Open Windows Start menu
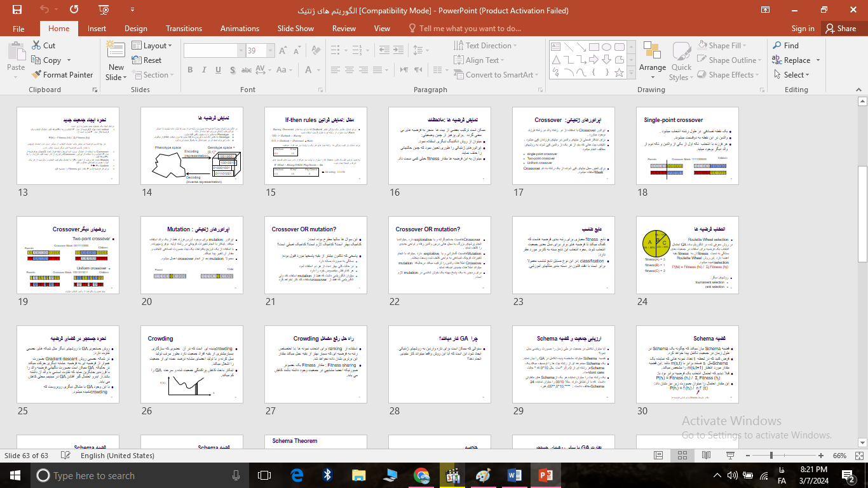868x488 pixels. [x=15, y=475]
